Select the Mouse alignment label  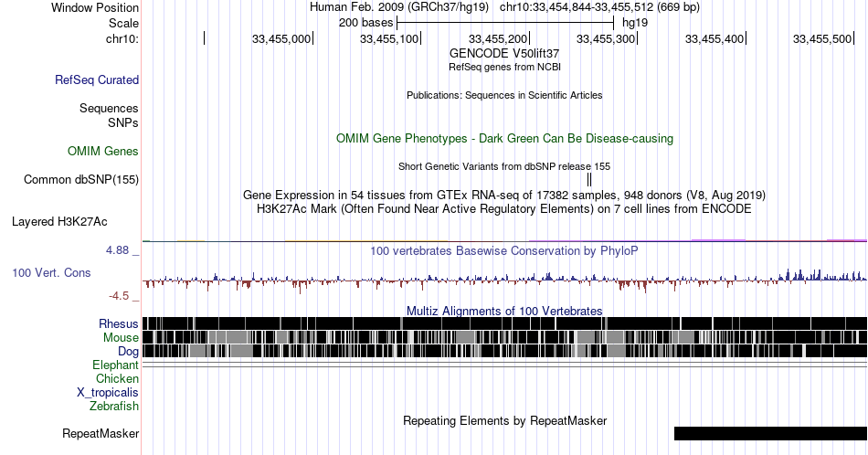click(x=121, y=338)
